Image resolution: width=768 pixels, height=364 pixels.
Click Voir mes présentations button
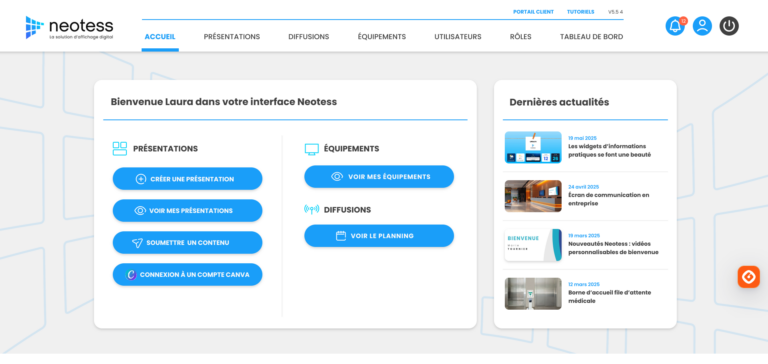(188, 211)
